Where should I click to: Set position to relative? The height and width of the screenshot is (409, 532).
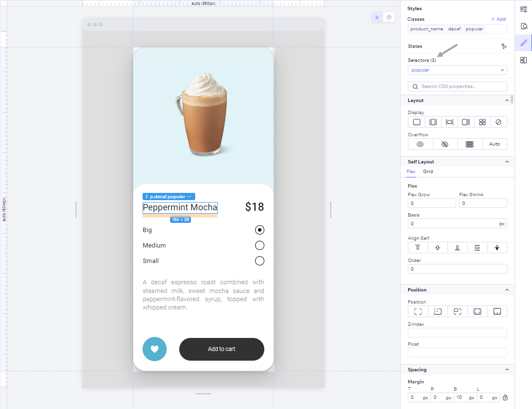point(438,312)
